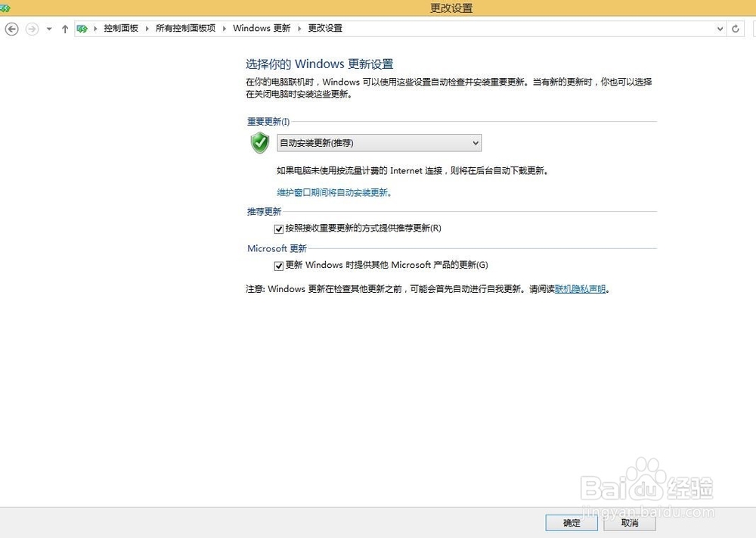Open the 联机隐私声明 link

[581, 289]
